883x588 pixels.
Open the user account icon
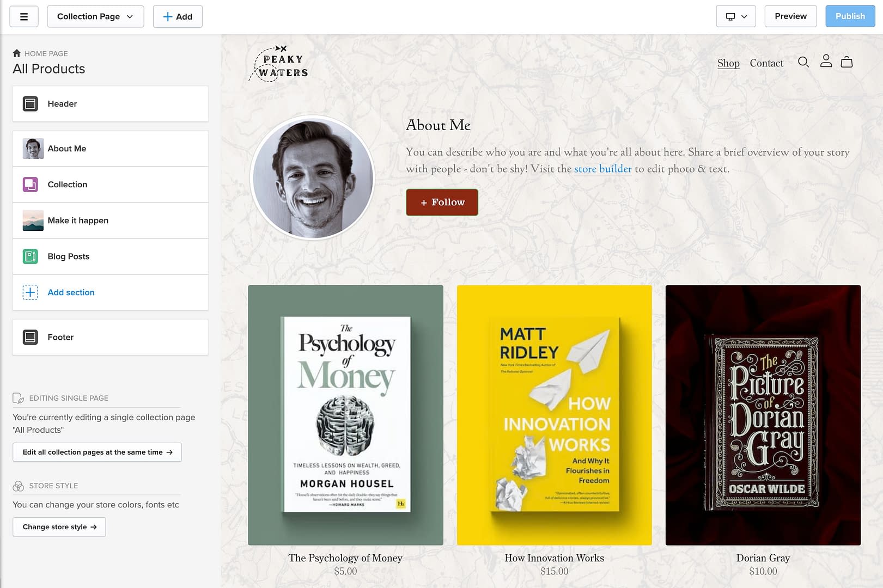click(x=826, y=61)
